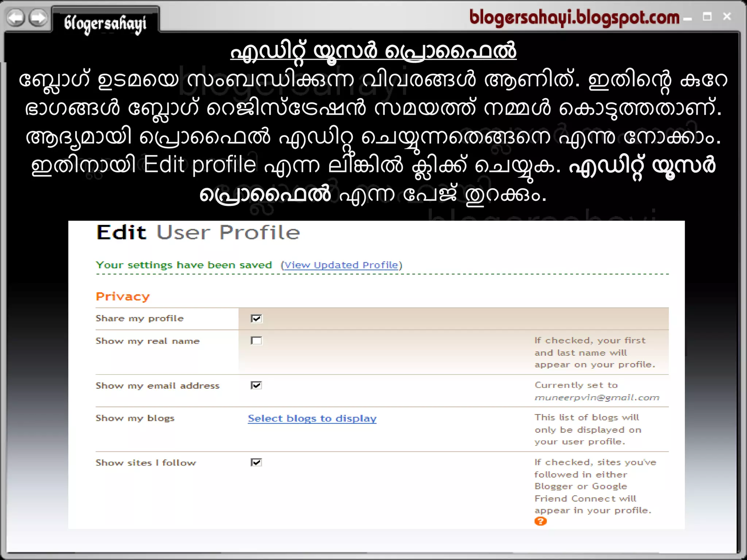
Task: Toggle the Show sites I follow checkbox
Action: (256, 462)
